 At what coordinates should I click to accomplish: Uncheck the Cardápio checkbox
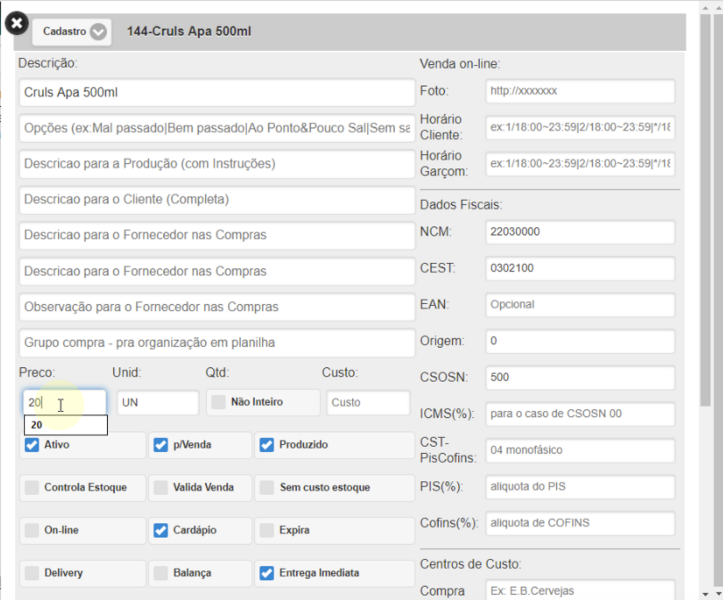pyautogui.click(x=160, y=530)
